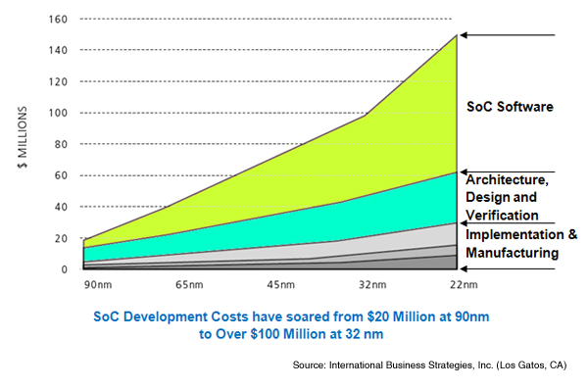Click the 45nm x-axis label

(281, 285)
